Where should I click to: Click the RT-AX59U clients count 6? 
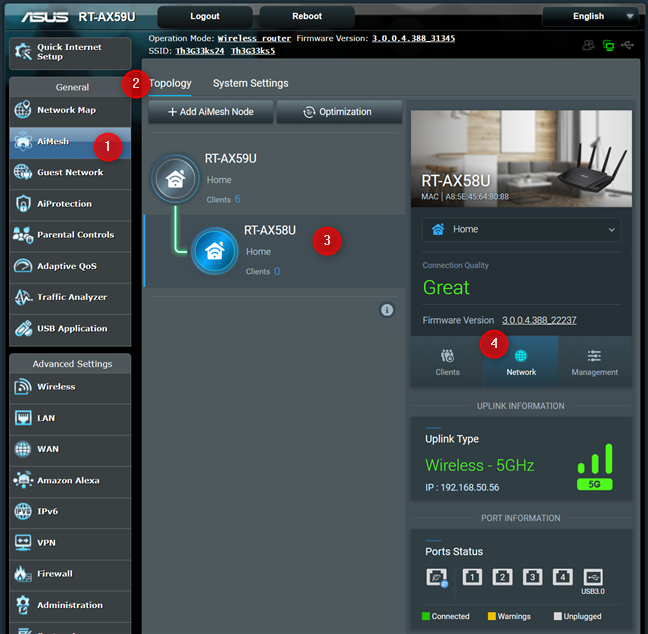[238, 199]
